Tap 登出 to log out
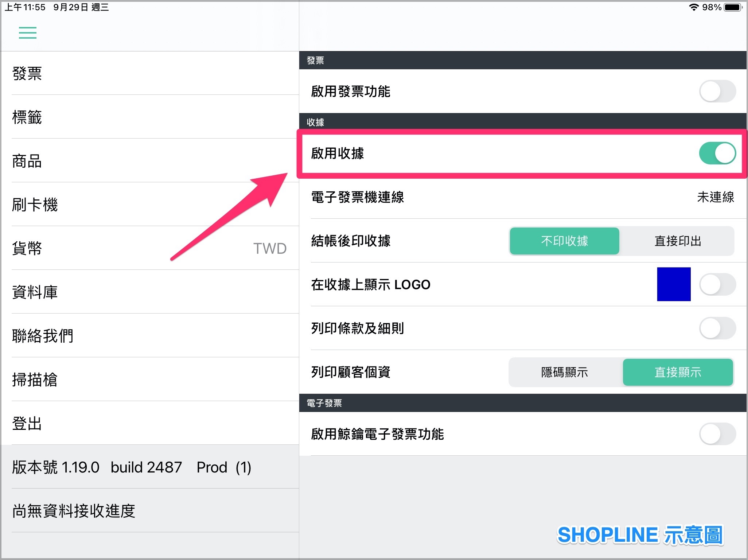This screenshot has height=560, width=748. [149, 423]
